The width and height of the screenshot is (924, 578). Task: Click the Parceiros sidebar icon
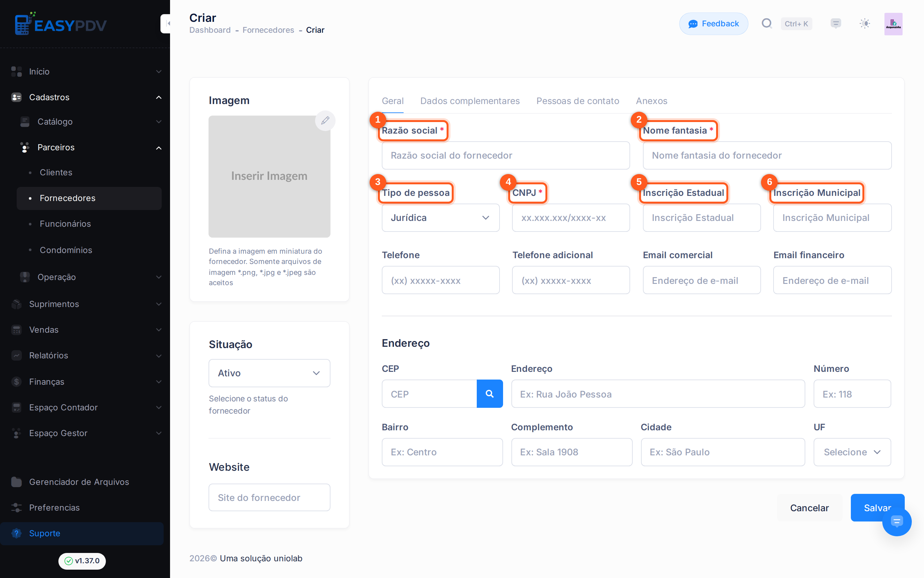[25, 148]
